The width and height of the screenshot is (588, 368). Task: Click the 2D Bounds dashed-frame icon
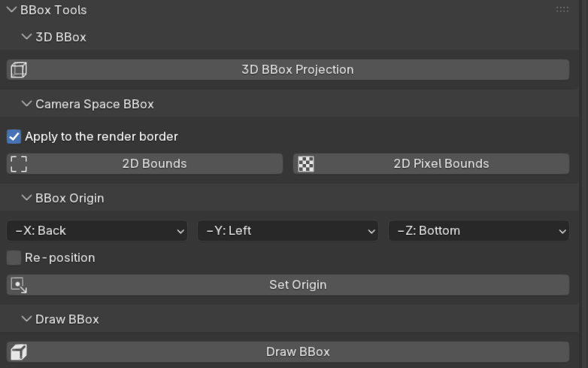click(x=19, y=164)
